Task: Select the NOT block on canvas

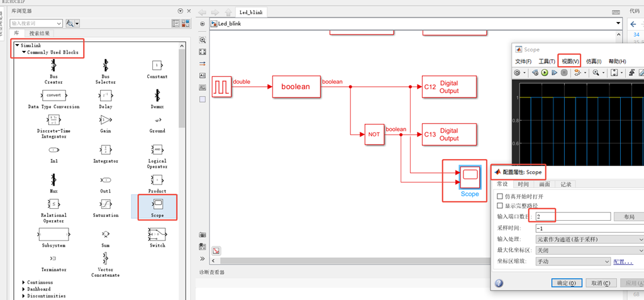Action: pos(374,135)
